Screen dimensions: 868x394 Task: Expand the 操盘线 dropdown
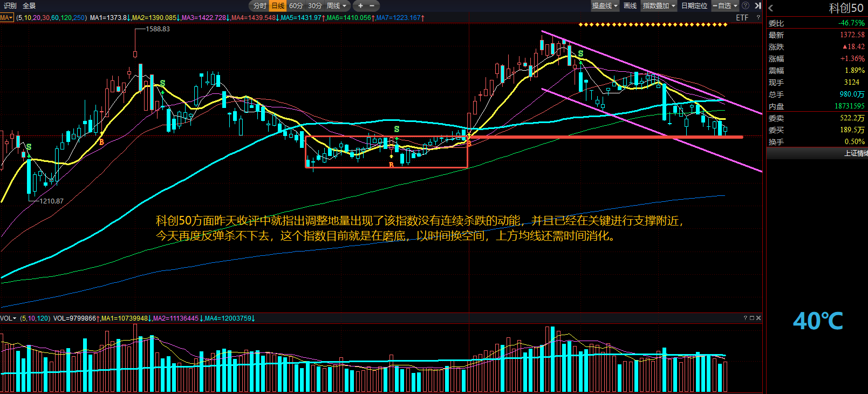605,6
